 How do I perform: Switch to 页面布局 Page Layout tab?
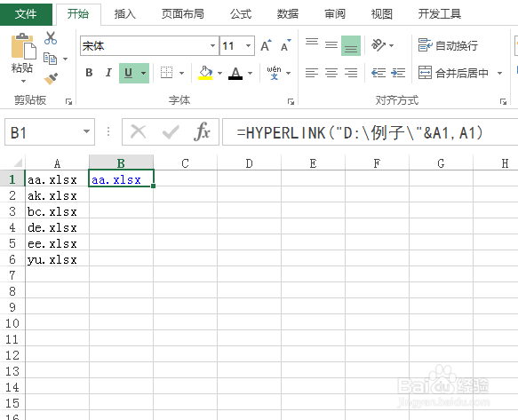[x=182, y=14]
